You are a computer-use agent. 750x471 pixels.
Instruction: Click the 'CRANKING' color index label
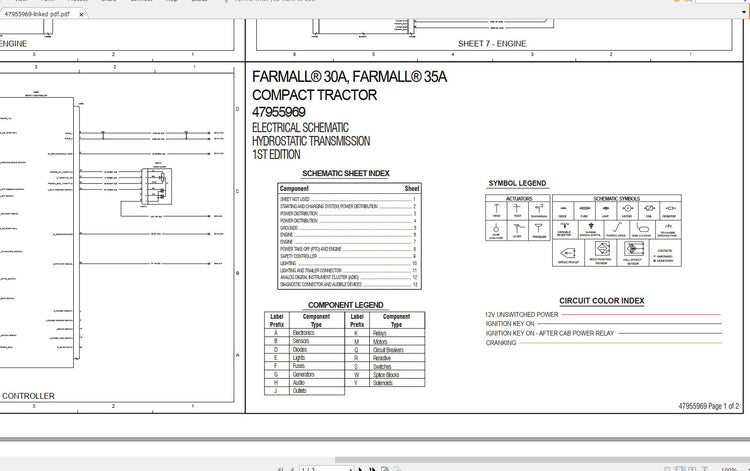pos(501,343)
